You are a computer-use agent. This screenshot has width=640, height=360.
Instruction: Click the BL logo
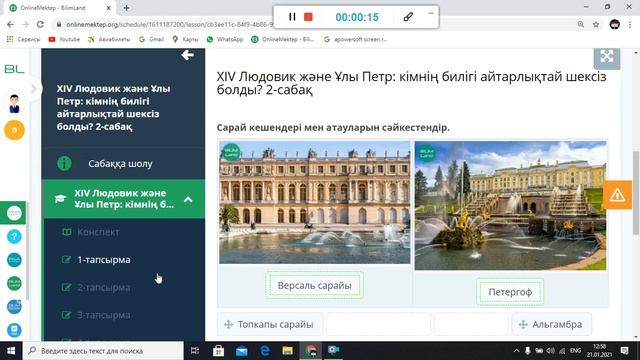[14, 69]
